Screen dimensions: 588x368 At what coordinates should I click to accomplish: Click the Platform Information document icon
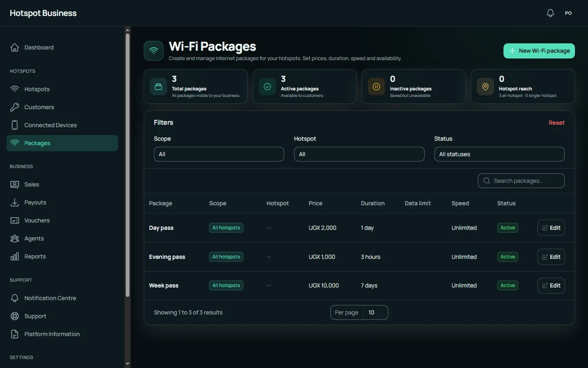(x=15, y=334)
